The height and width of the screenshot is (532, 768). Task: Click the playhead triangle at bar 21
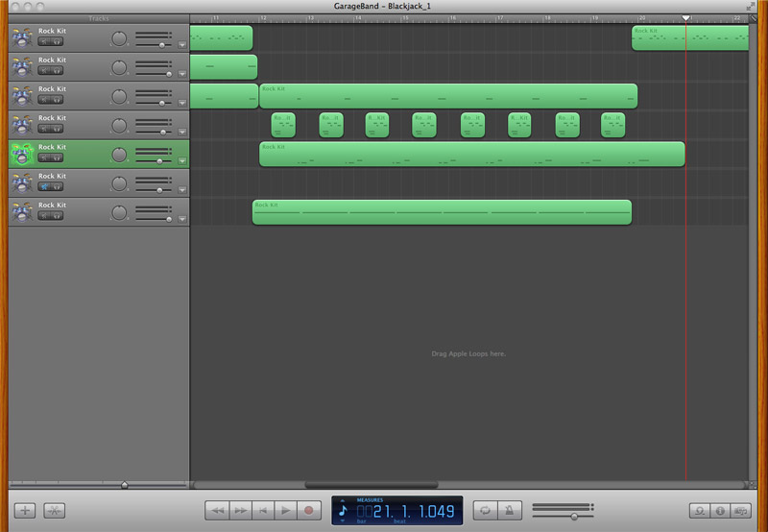click(x=685, y=18)
